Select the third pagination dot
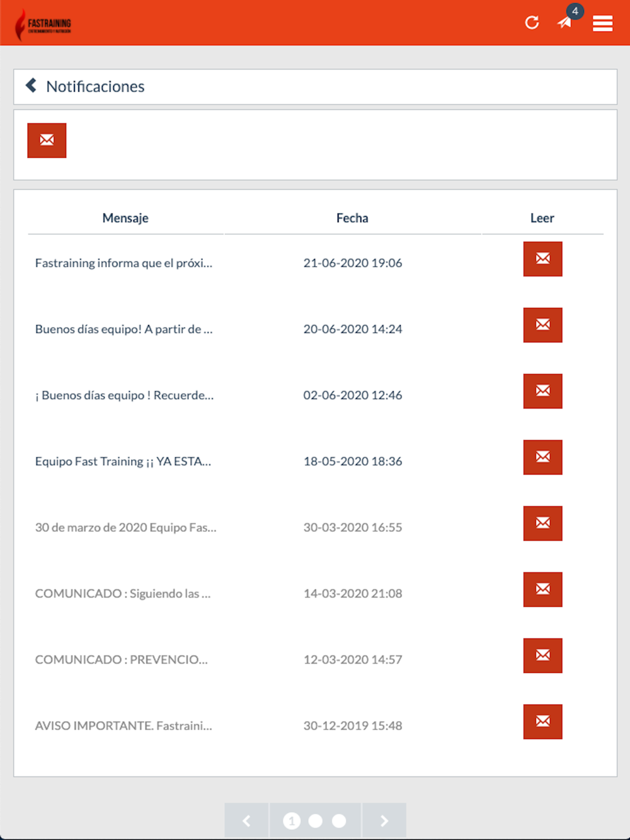 [339, 820]
